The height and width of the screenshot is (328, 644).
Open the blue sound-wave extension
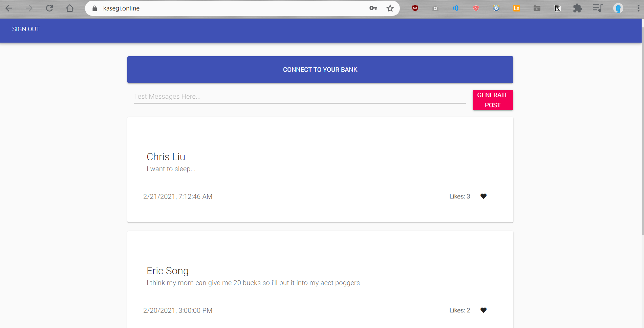click(x=456, y=8)
